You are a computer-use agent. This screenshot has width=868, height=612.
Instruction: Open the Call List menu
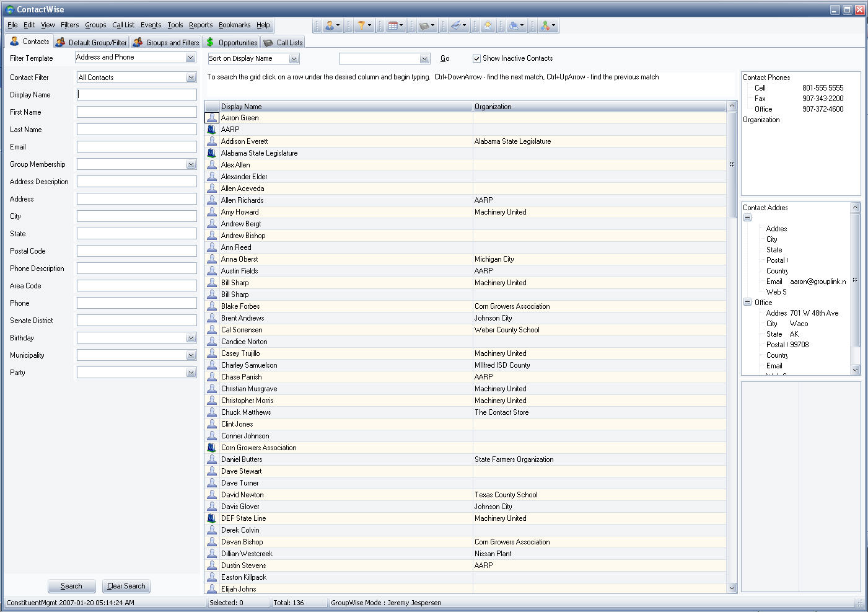(123, 25)
